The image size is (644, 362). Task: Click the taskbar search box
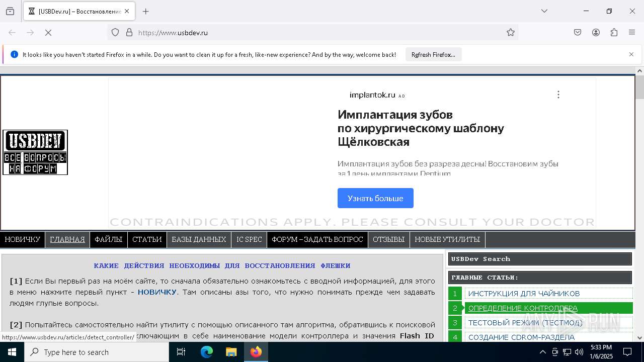[97, 352]
